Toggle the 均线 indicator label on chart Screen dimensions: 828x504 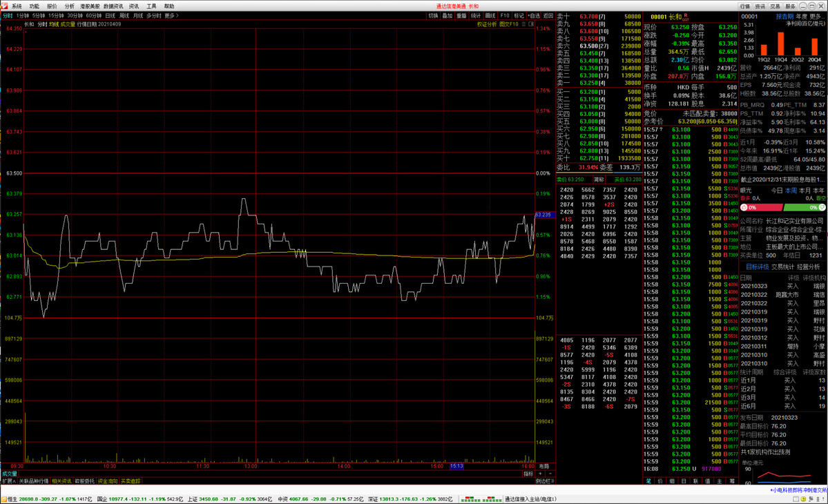pyautogui.click(x=54, y=24)
